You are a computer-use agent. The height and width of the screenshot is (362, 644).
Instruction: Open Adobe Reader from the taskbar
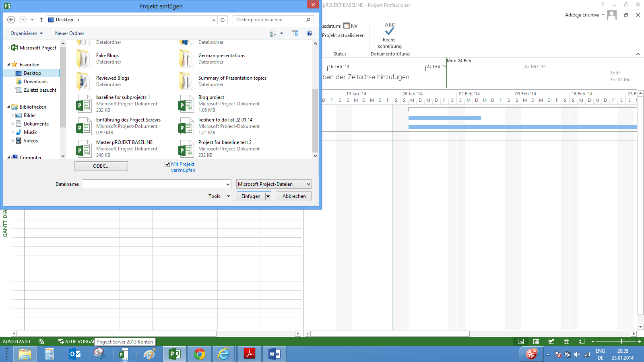(x=249, y=354)
